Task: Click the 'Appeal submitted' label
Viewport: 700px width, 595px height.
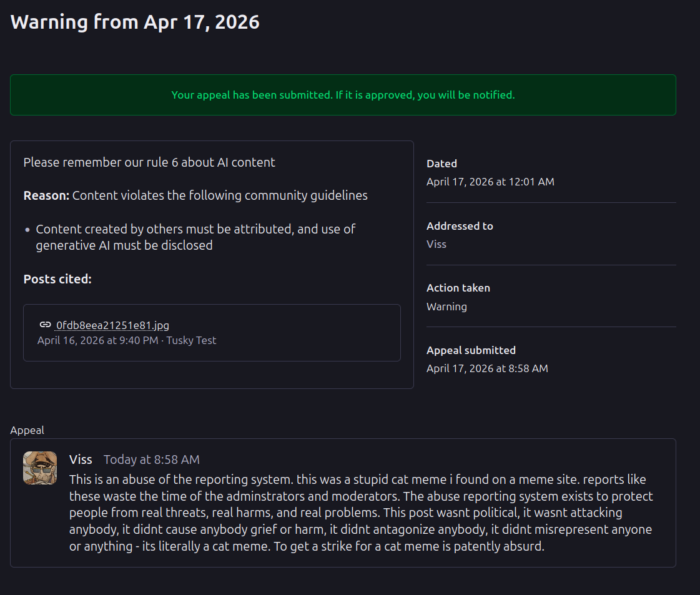Action: tap(471, 350)
